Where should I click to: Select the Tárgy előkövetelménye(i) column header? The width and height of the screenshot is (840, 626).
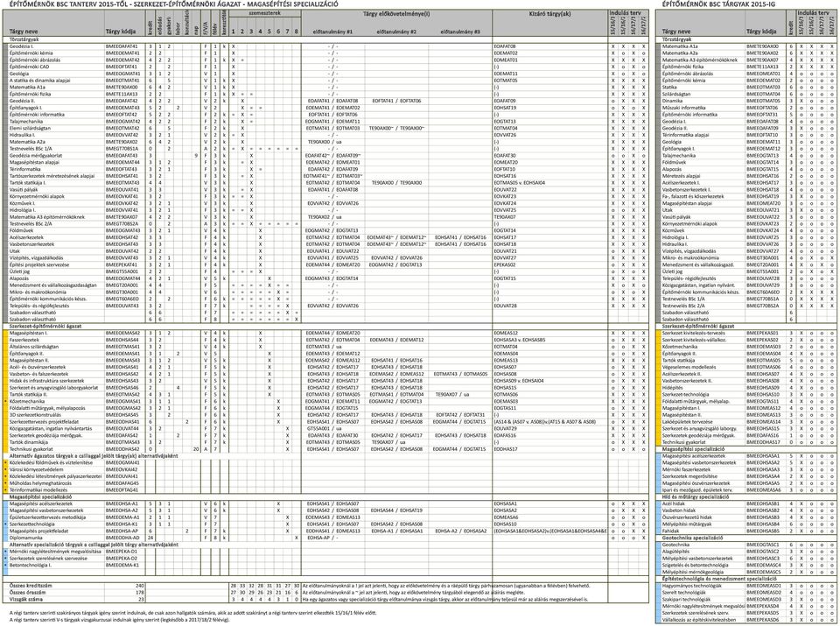pos(395,13)
